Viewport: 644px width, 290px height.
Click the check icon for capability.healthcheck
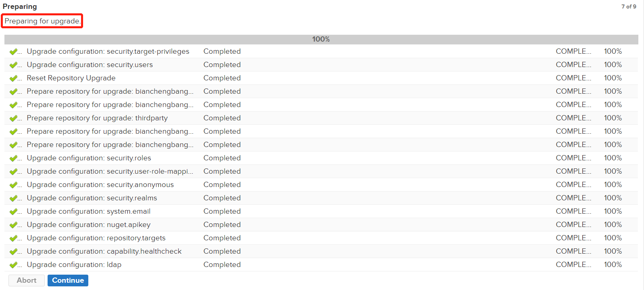[13, 252]
